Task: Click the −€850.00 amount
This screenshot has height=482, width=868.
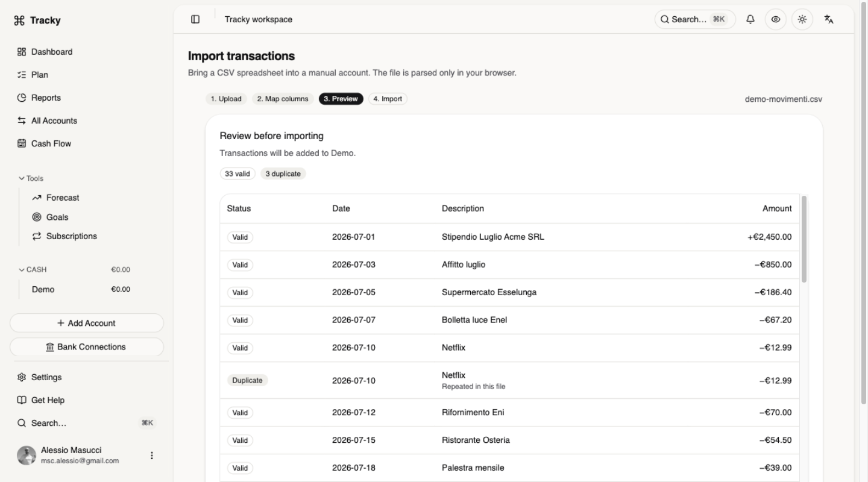Action: (x=773, y=264)
